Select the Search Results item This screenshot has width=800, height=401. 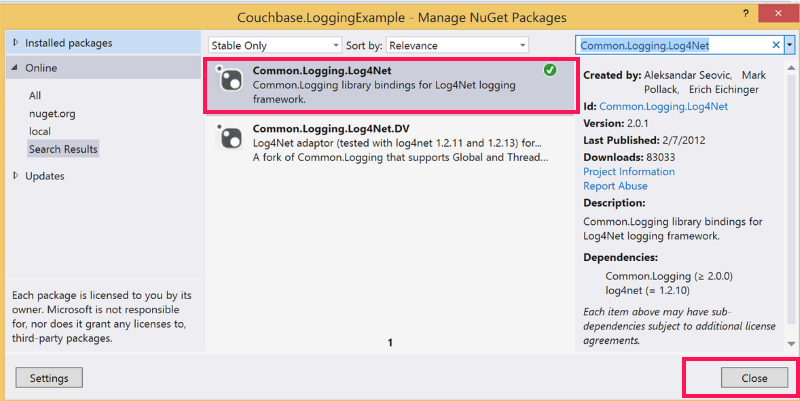coord(63,149)
